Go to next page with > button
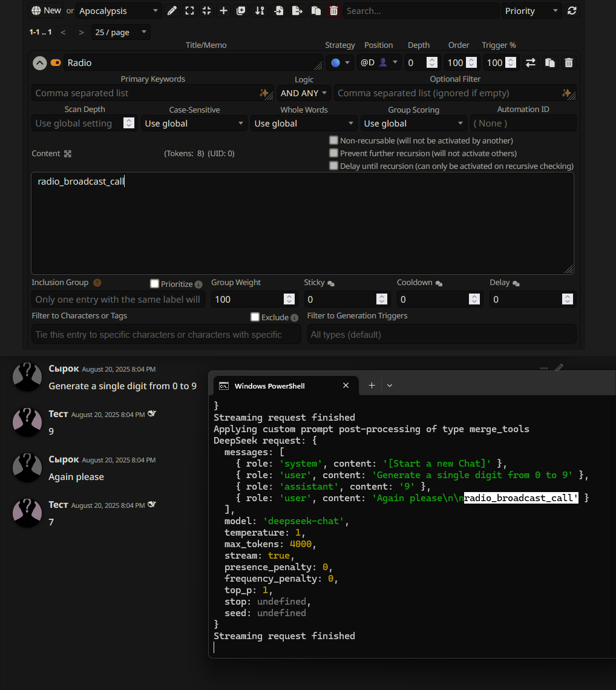 pyautogui.click(x=81, y=32)
